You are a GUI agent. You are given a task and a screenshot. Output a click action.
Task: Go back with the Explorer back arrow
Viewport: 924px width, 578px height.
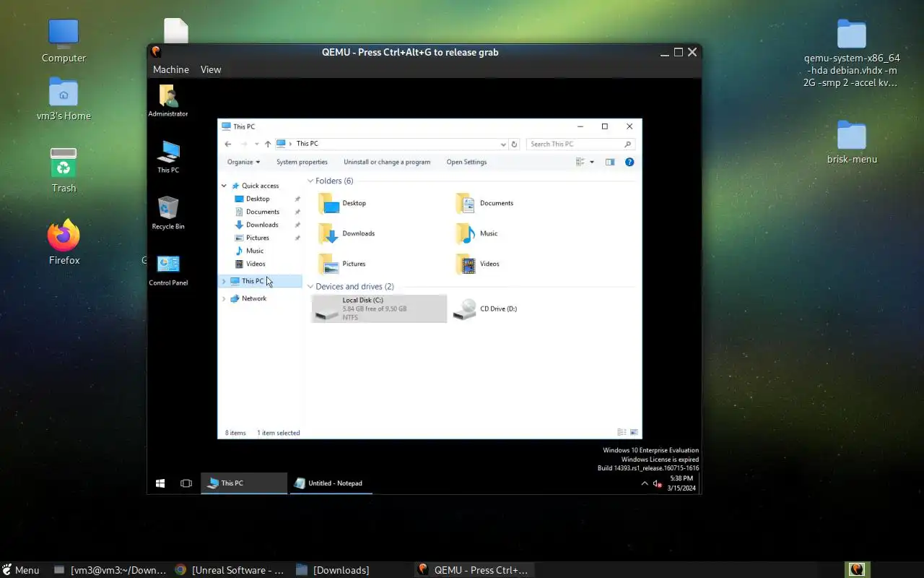coord(228,144)
